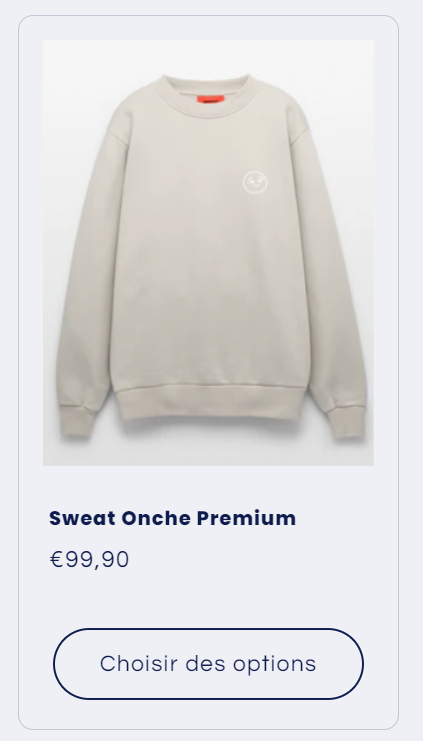Click the red neck label on sweatshirt

coord(210,100)
